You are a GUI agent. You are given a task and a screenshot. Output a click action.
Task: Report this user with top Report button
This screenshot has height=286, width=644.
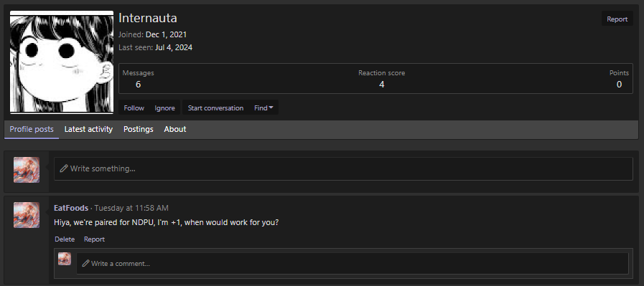point(617,19)
